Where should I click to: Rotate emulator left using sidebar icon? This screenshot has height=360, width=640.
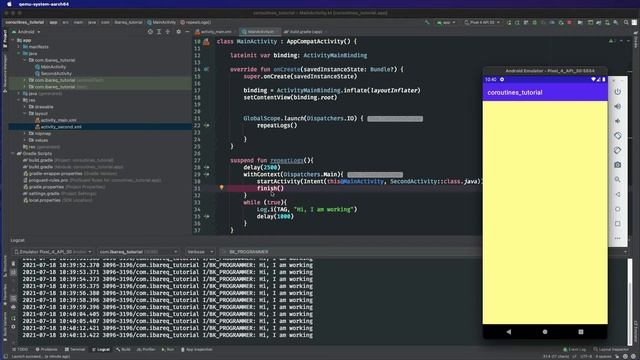point(618,136)
